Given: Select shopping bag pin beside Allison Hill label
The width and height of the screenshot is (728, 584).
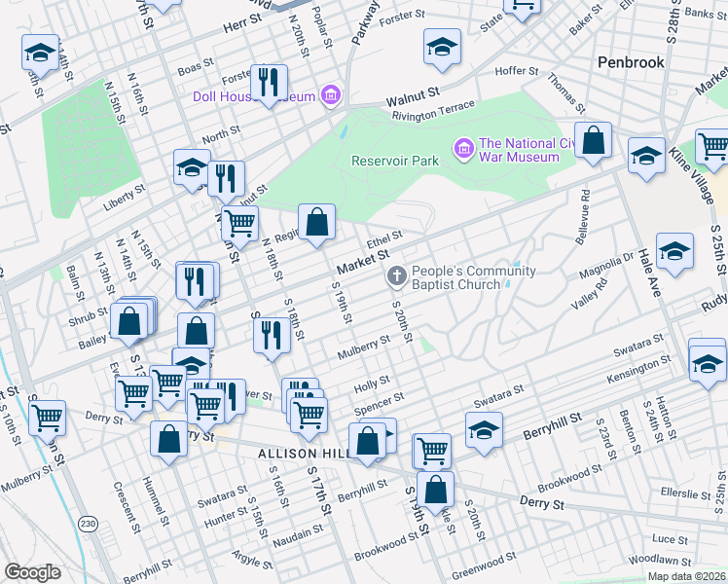Looking at the screenshot, I should coord(367,444).
